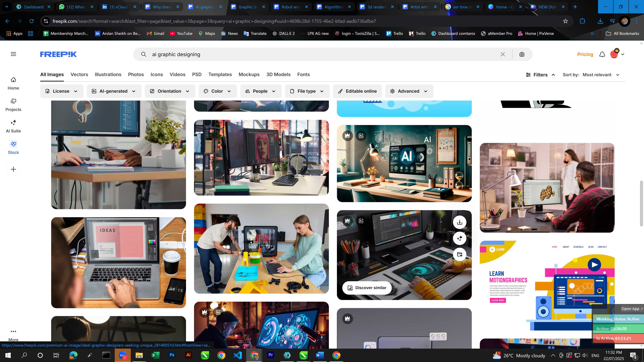Viewport: 644px width, 362px height.
Task: Open Premiere Pro from the taskbar
Action: (x=271, y=355)
